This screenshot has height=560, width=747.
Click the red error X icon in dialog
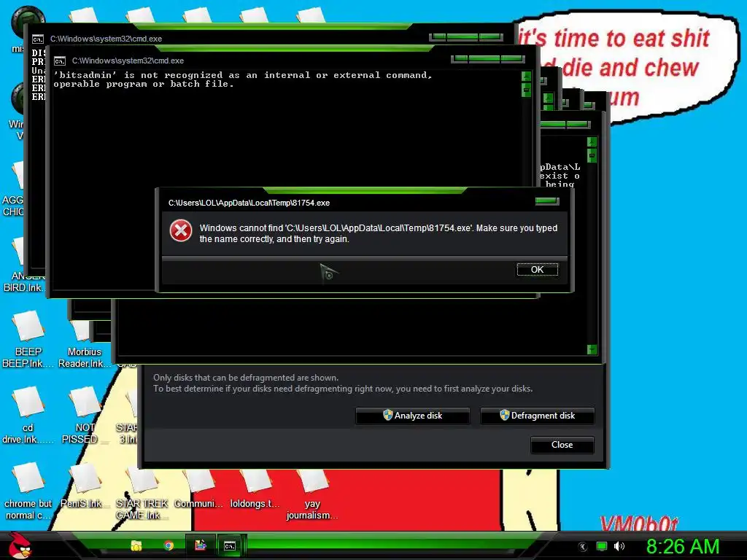[181, 231]
